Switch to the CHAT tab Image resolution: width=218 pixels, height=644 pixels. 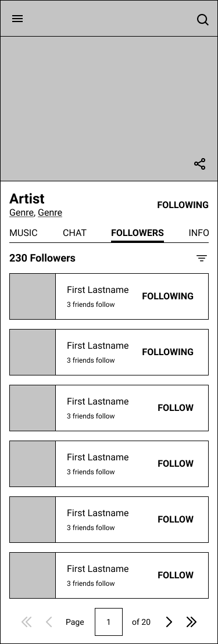point(74,233)
